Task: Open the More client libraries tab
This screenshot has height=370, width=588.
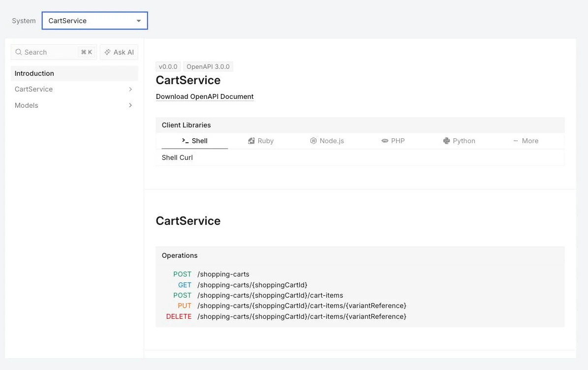Action: pos(526,141)
